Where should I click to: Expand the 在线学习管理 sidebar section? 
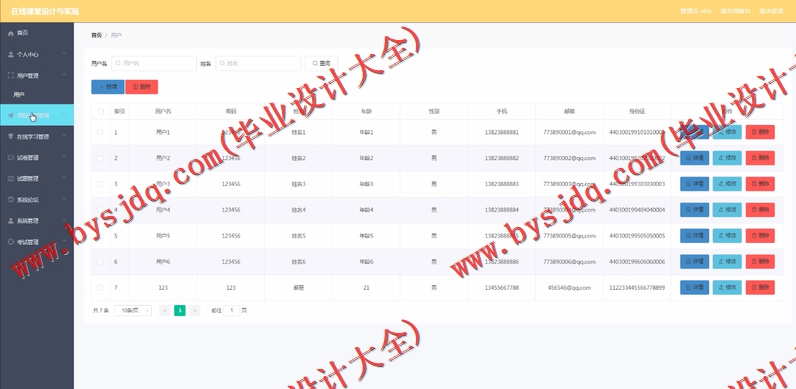(64, 137)
